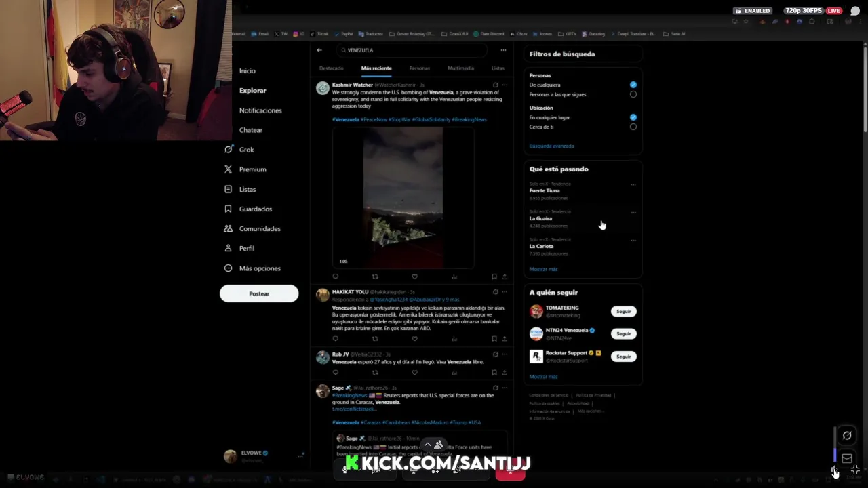Follow Rockstar Support with Seguir button
Screen dimensions: 868x488
(623, 357)
